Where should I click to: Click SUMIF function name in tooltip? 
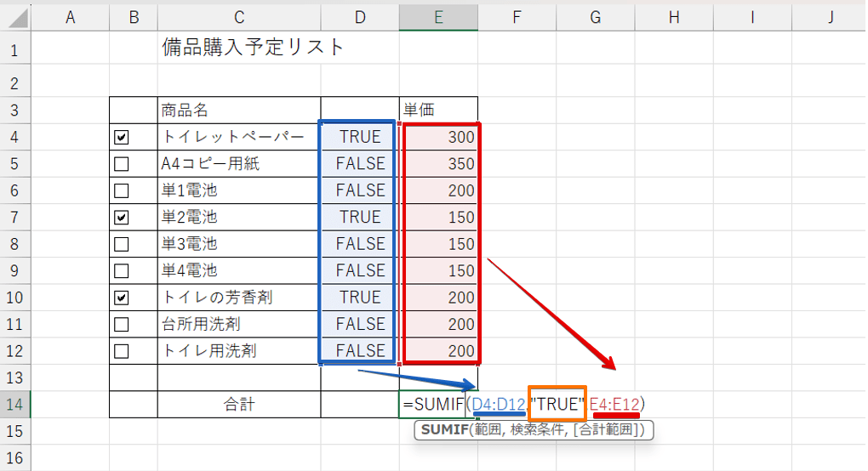[x=444, y=430]
